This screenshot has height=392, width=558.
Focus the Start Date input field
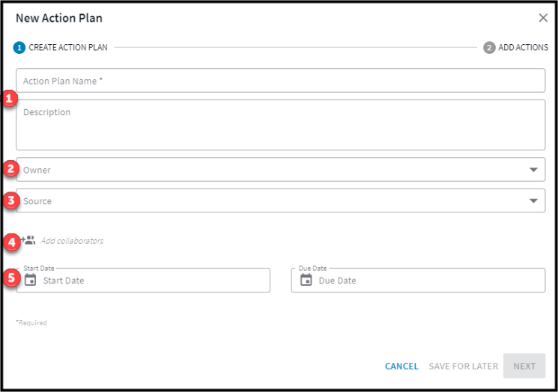click(x=143, y=280)
